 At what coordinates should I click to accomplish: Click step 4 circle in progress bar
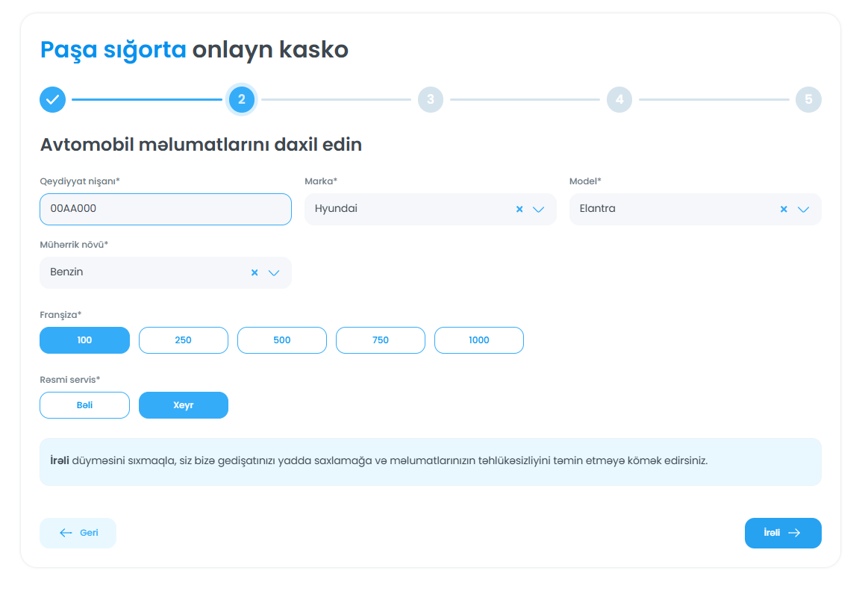pyautogui.click(x=619, y=99)
